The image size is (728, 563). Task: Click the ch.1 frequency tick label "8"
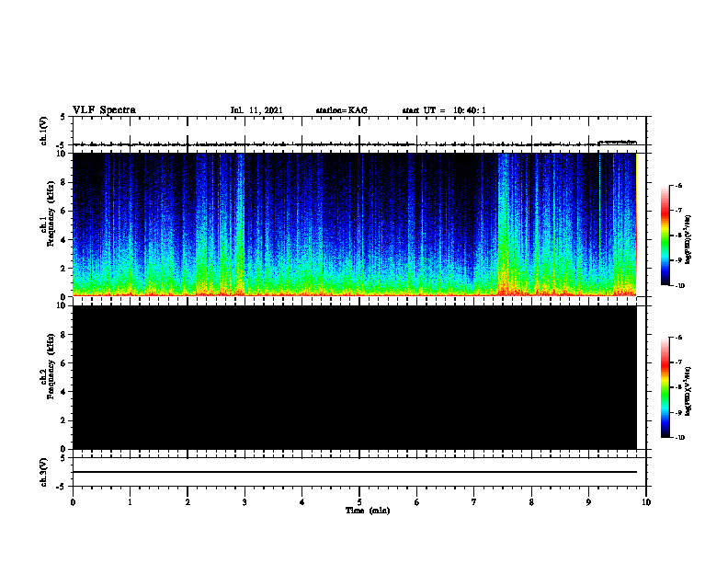coord(63,182)
